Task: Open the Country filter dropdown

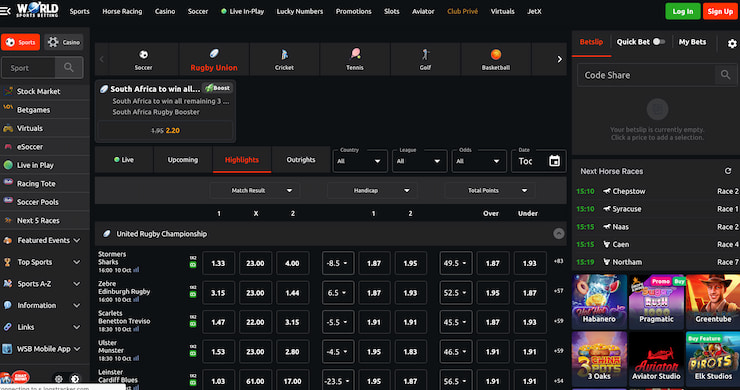Action: coord(360,161)
